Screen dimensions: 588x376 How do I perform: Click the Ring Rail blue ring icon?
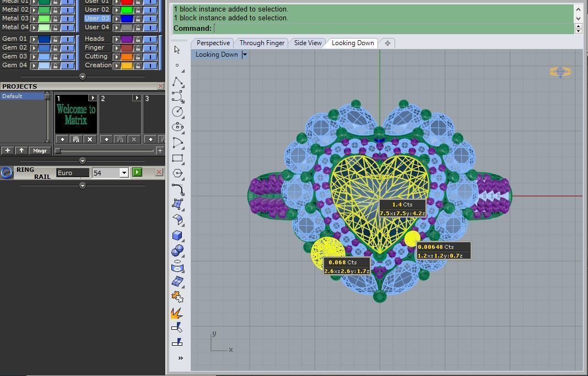(7, 173)
